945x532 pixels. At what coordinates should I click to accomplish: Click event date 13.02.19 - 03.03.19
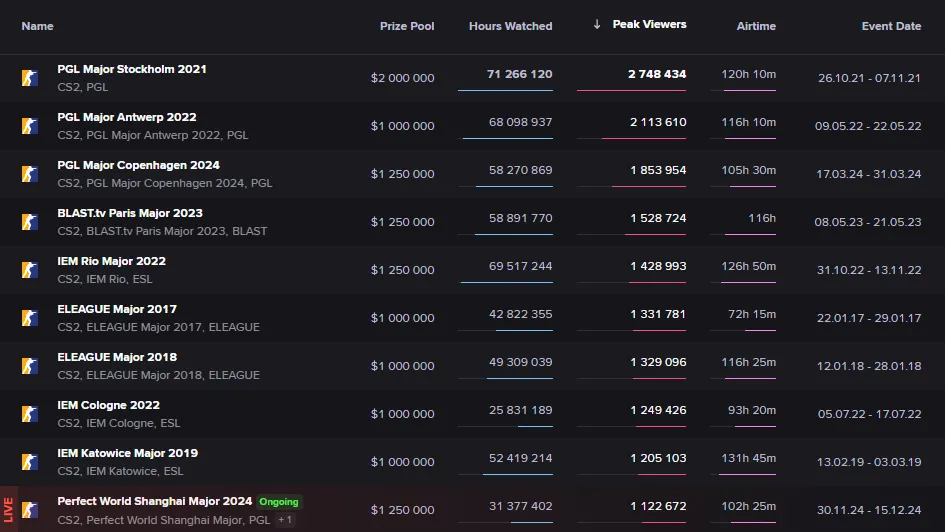click(x=869, y=462)
